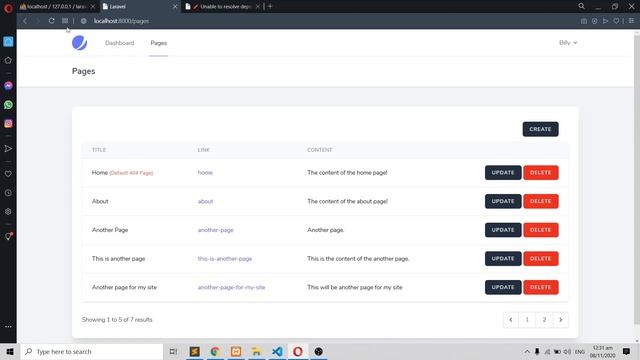Click the Windows Start button
Viewport: 640px width, 360px height.
point(10,351)
